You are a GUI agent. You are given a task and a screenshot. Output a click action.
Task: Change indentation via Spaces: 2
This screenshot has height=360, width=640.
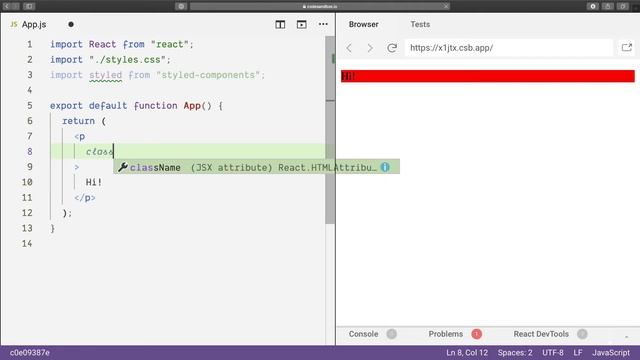(515, 353)
